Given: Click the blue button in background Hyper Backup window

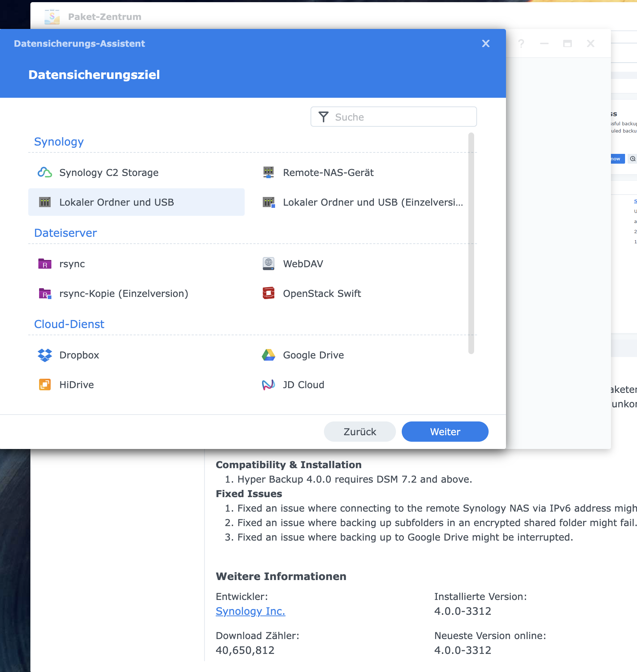Looking at the screenshot, I should (x=617, y=159).
